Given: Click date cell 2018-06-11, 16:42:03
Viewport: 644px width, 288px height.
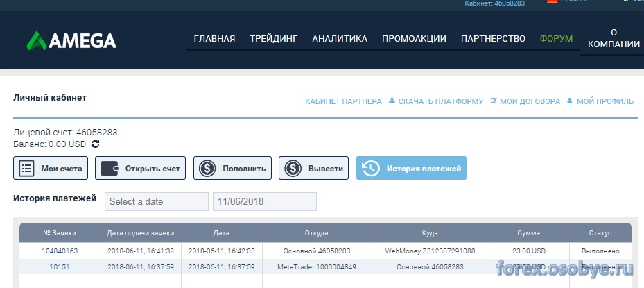Looking at the screenshot, I should [221, 251].
